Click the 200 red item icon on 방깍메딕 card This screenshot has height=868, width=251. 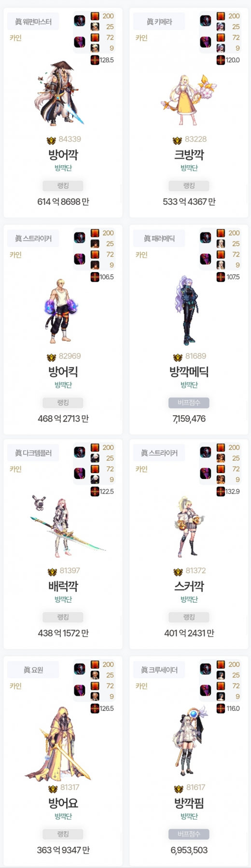coord(221,233)
